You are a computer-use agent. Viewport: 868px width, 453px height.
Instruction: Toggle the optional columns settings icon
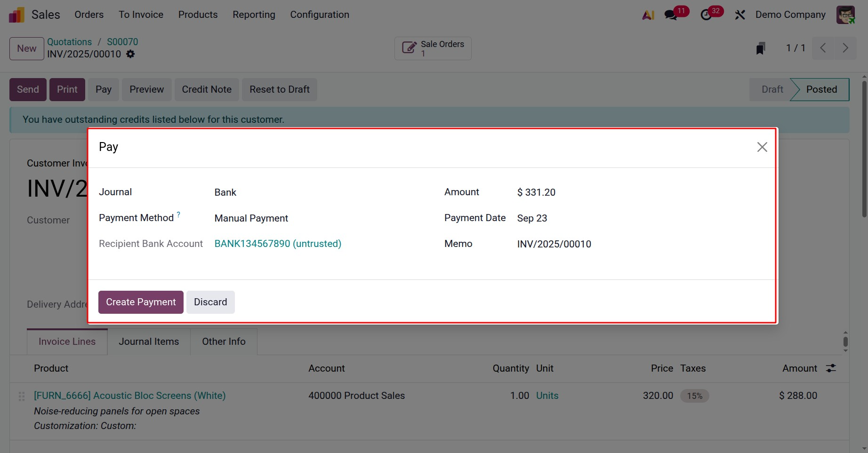[x=831, y=368]
